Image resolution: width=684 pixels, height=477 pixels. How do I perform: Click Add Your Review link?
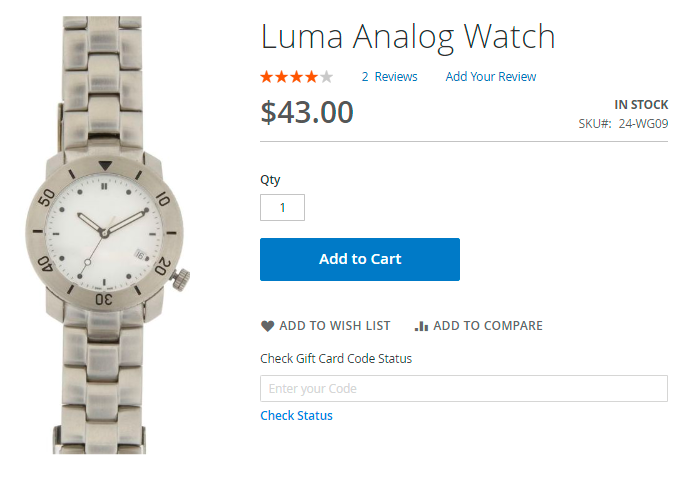coord(490,77)
